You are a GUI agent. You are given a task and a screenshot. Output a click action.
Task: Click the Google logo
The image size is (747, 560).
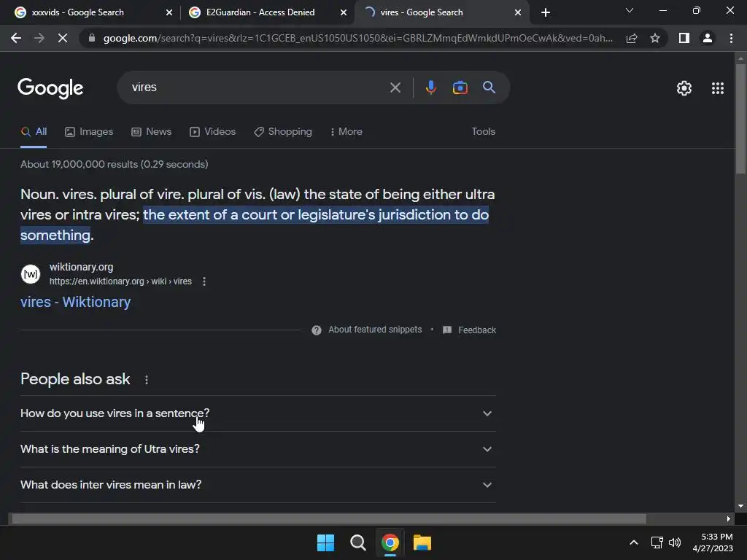(x=50, y=88)
